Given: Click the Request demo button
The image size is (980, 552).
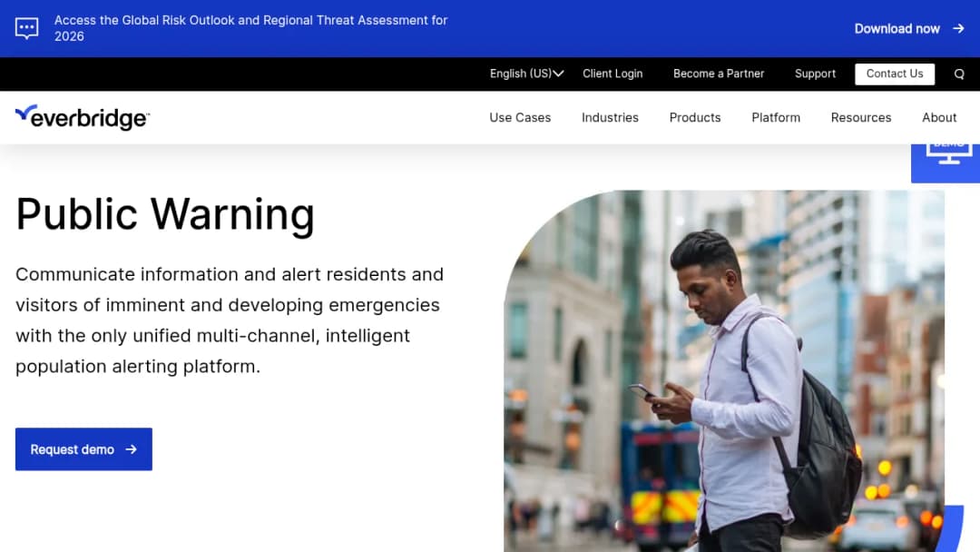Looking at the screenshot, I should (83, 448).
